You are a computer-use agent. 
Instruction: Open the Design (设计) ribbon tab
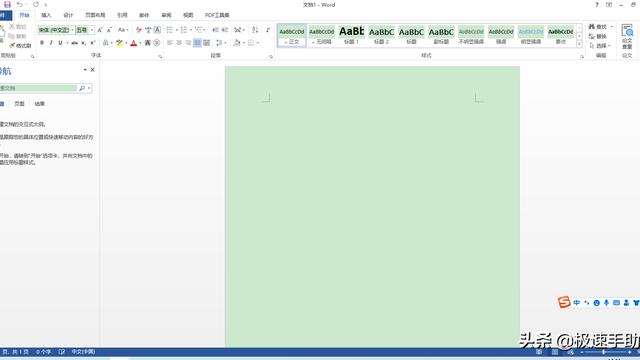coord(68,15)
